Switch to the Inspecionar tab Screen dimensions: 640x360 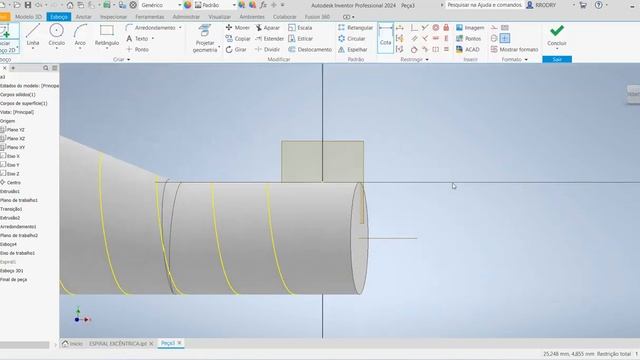pyautogui.click(x=113, y=17)
